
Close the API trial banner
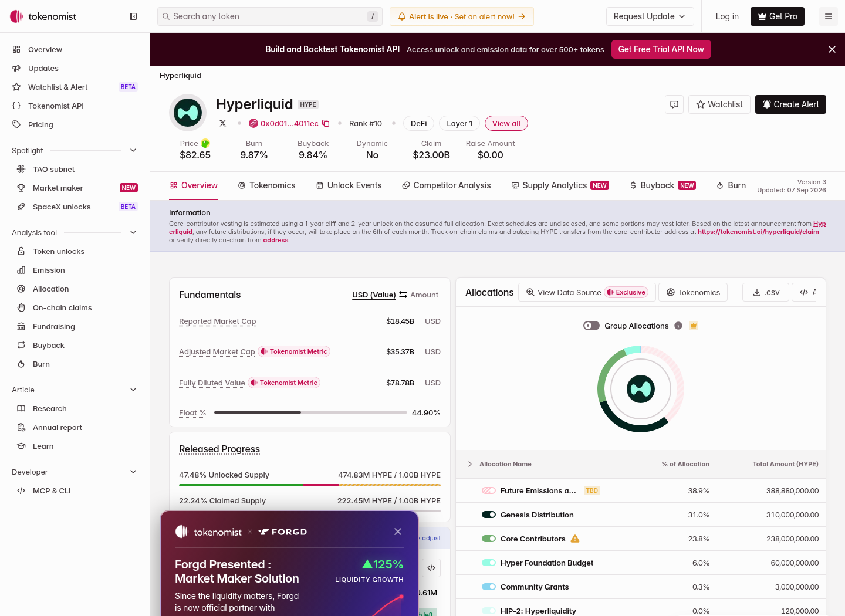click(832, 49)
